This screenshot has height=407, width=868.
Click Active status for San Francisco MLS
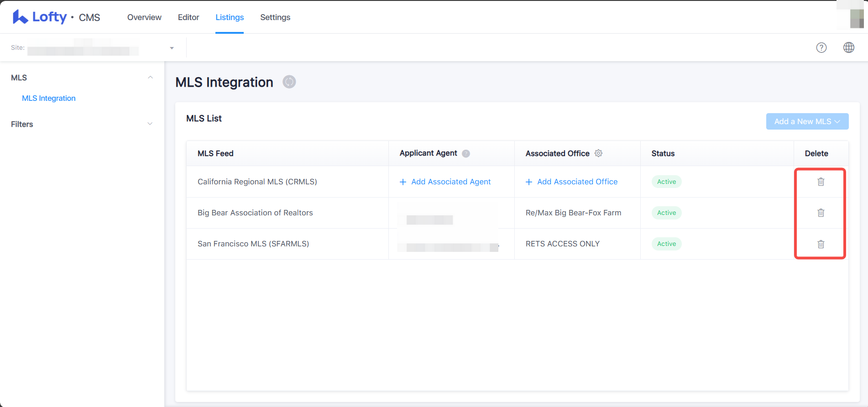pyautogui.click(x=666, y=244)
